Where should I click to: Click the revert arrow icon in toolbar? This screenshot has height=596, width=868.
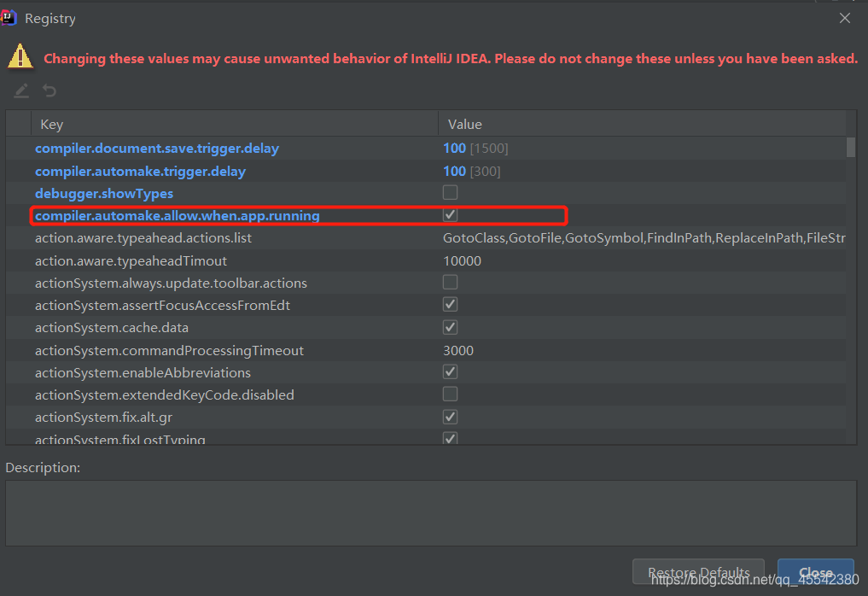pyautogui.click(x=50, y=91)
